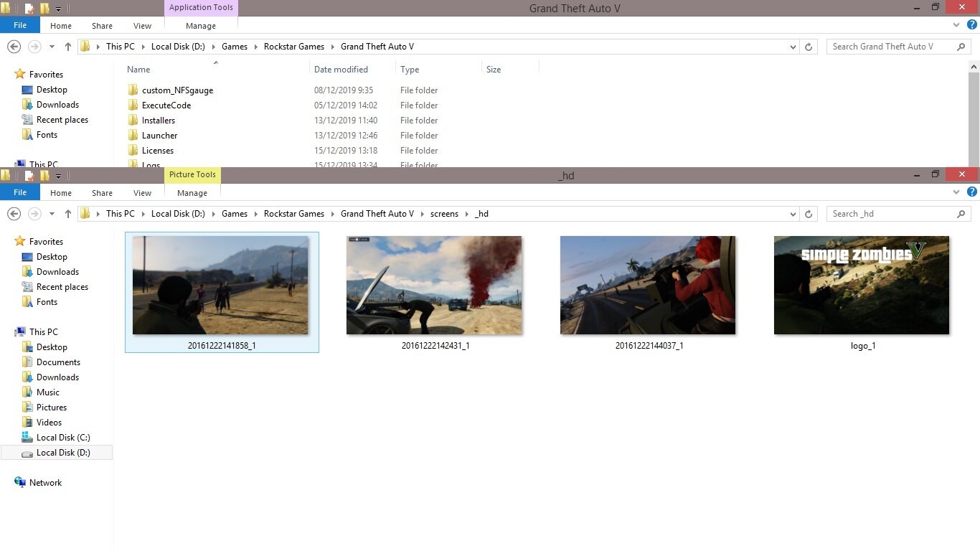Screen dimensions: 980x551
Task: Sort by Name column header
Action: [138, 70]
